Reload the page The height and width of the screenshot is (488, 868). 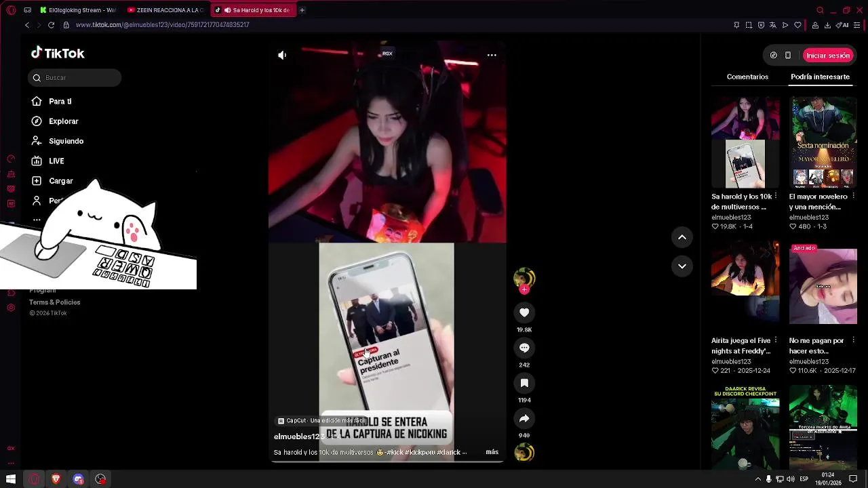51,25
